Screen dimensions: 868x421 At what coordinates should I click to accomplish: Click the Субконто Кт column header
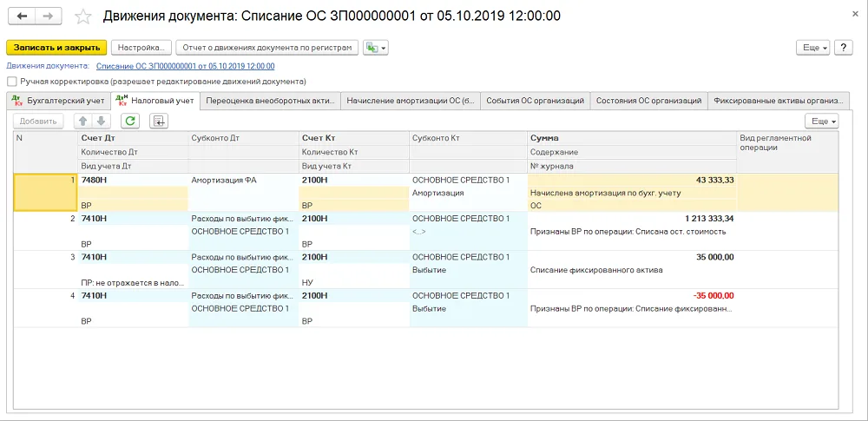(x=468, y=138)
